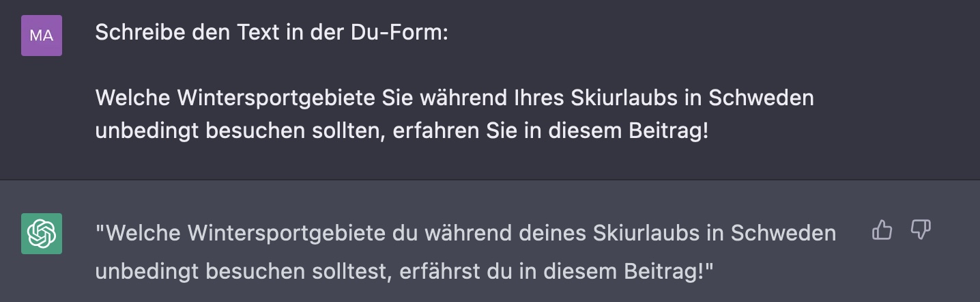Click the purple MA user avatar
The image size is (980, 302).
[42, 36]
